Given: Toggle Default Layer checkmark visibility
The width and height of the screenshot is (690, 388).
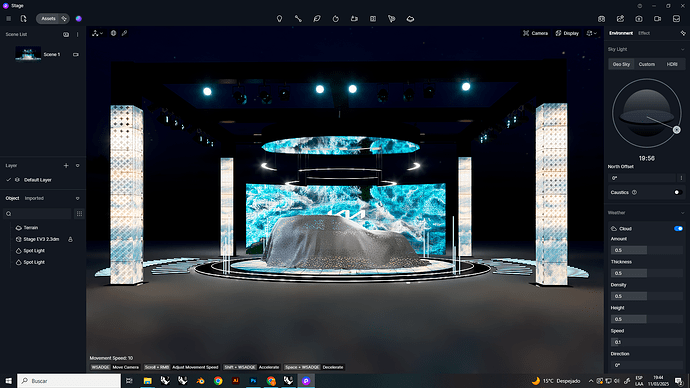Looking at the screenshot, I should pos(8,180).
